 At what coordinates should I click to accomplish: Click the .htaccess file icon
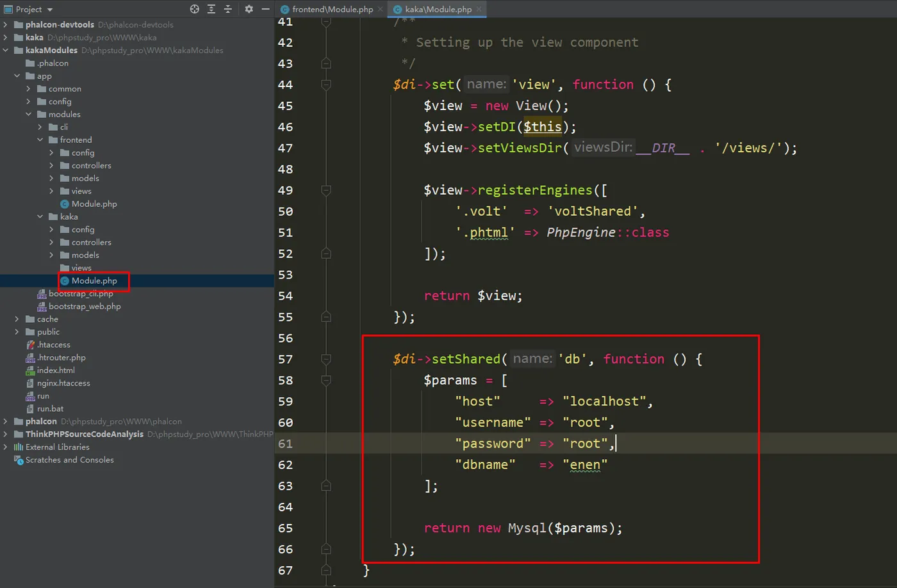30,345
